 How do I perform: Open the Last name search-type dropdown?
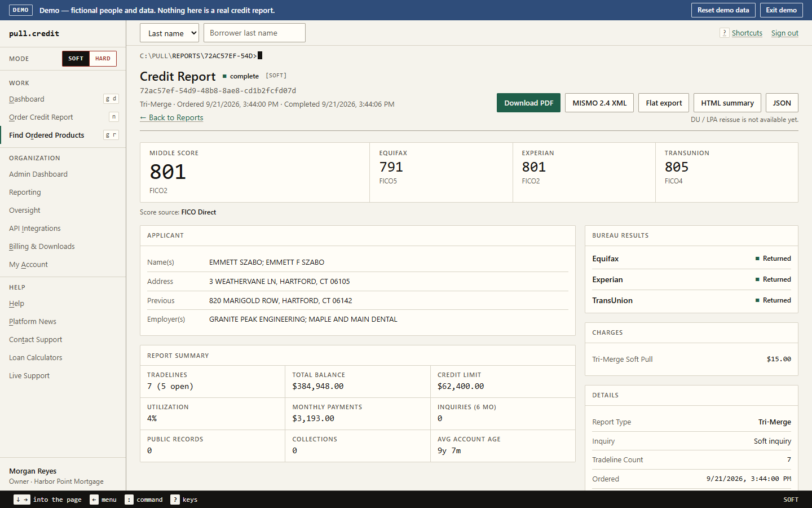(x=169, y=33)
